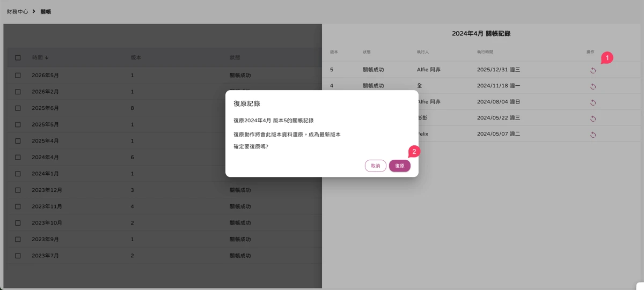Click the 2024/05/07 週二 cell

[x=499, y=134]
